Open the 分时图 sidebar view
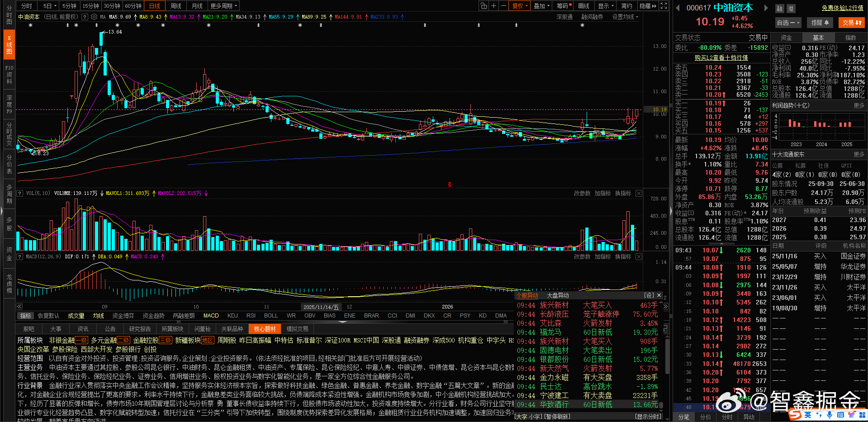 (9, 14)
